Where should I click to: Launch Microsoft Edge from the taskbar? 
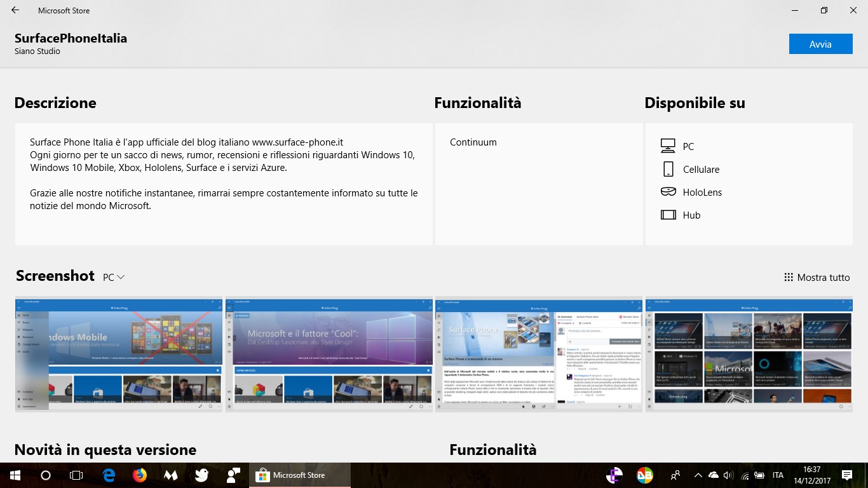(x=109, y=475)
